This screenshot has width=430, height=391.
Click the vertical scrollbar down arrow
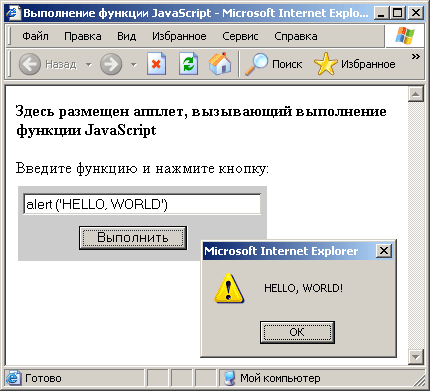416,357
